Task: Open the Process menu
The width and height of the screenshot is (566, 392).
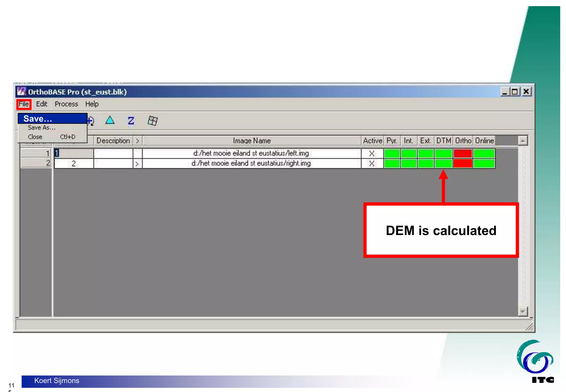Action: coord(66,104)
